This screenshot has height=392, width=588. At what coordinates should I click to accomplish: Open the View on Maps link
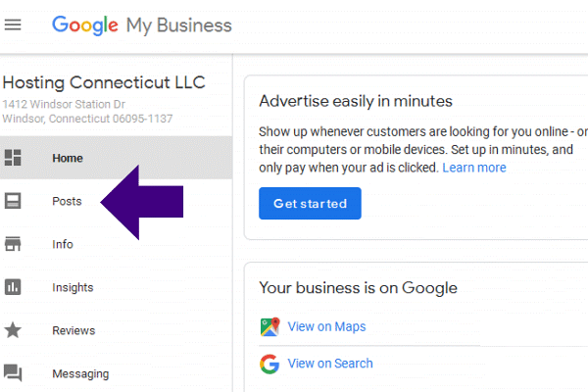click(326, 326)
